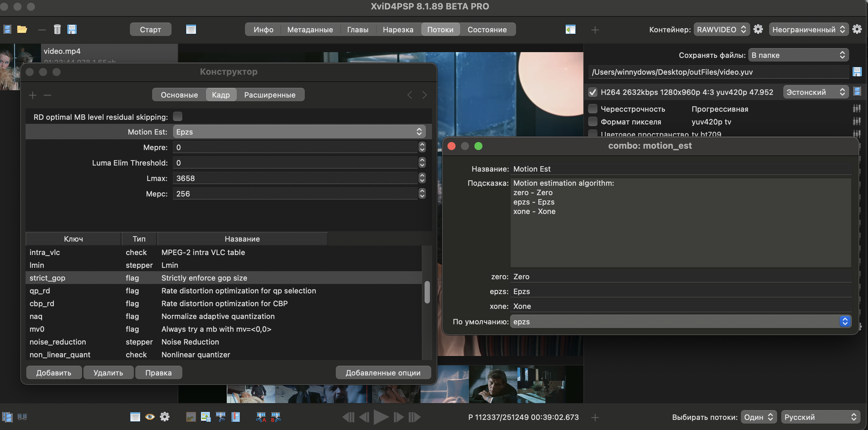Open the gear icon in the bottom toolbar
The width and height of the screenshot is (868, 430).
[x=165, y=417]
